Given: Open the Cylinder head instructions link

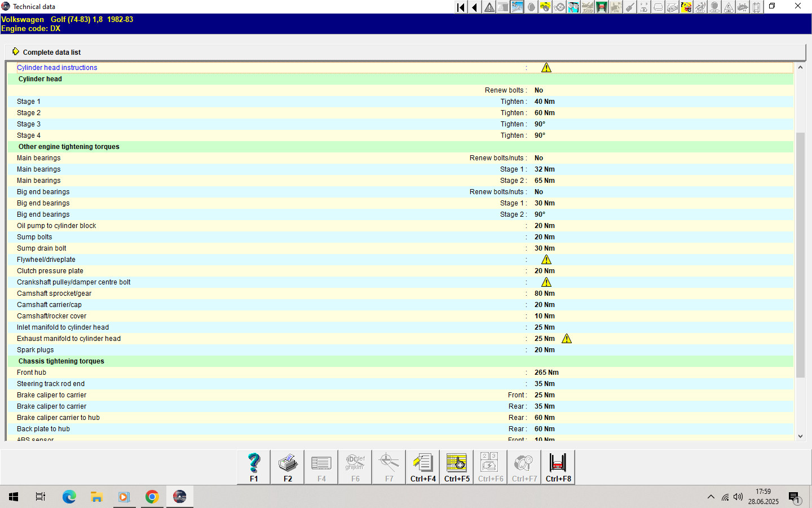Looking at the screenshot, I should pyautogui.click(x=57, y=68).
